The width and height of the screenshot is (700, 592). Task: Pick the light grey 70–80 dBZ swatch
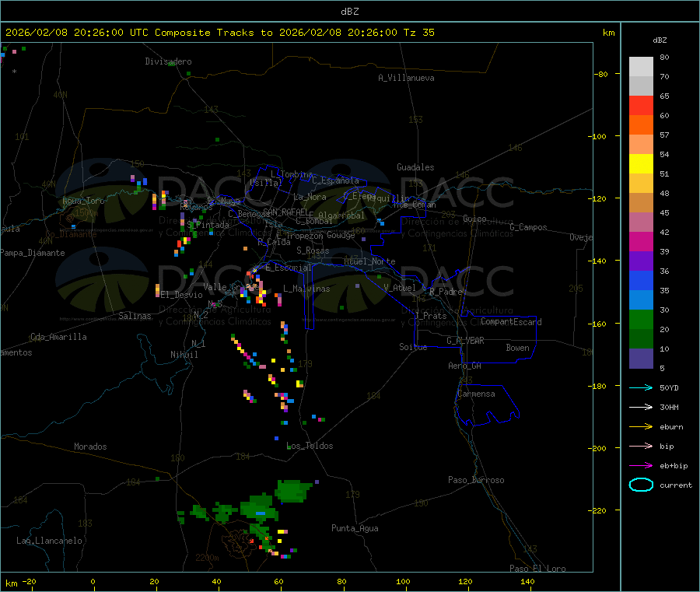click(641, 67)
